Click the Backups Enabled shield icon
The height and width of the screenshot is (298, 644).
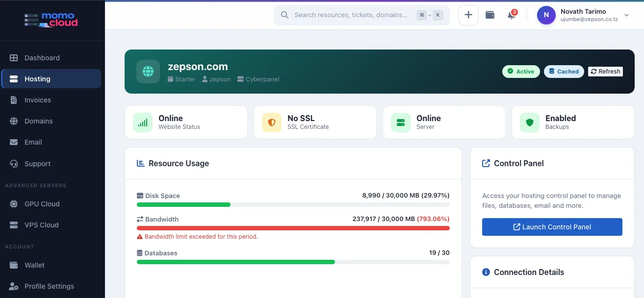pos(530,122)
